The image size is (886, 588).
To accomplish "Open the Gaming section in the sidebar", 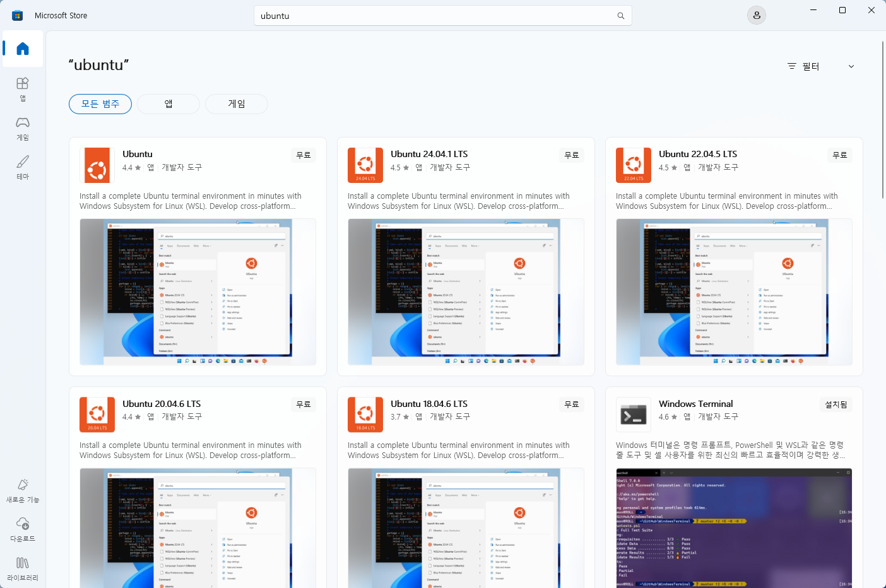I will pyautogui.click(x=23, y=128).
